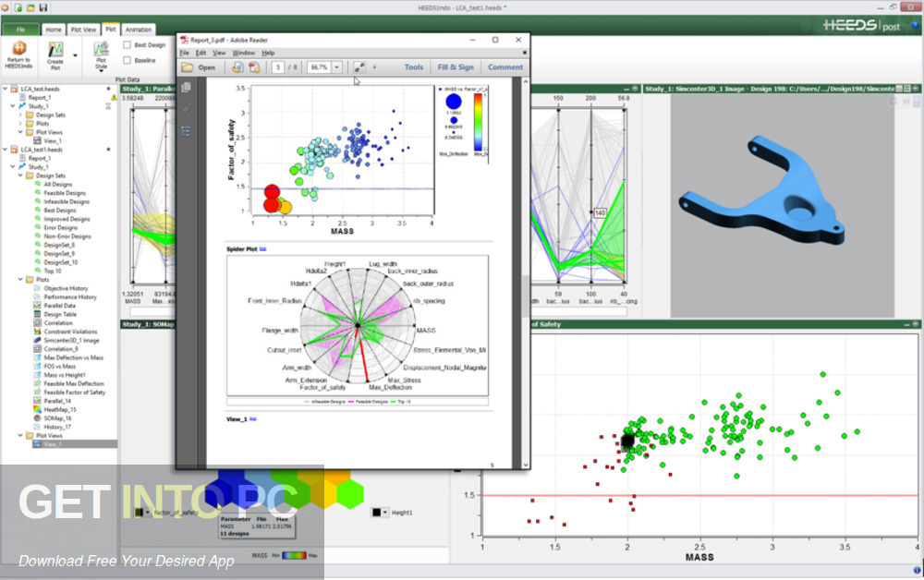This screenshot has width=924, height=580.
Task: Open Constraint Violations plot item
Action: (70, 332)
